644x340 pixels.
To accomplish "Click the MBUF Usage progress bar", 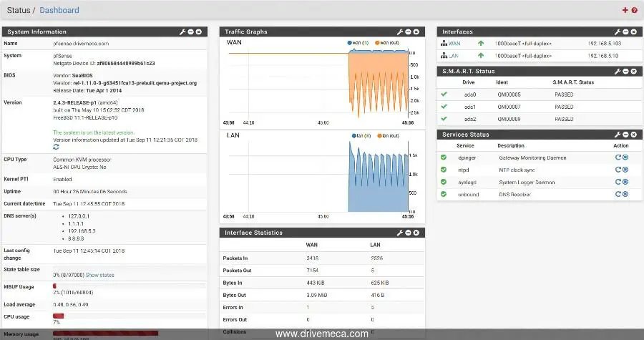I will pos(129,286).
